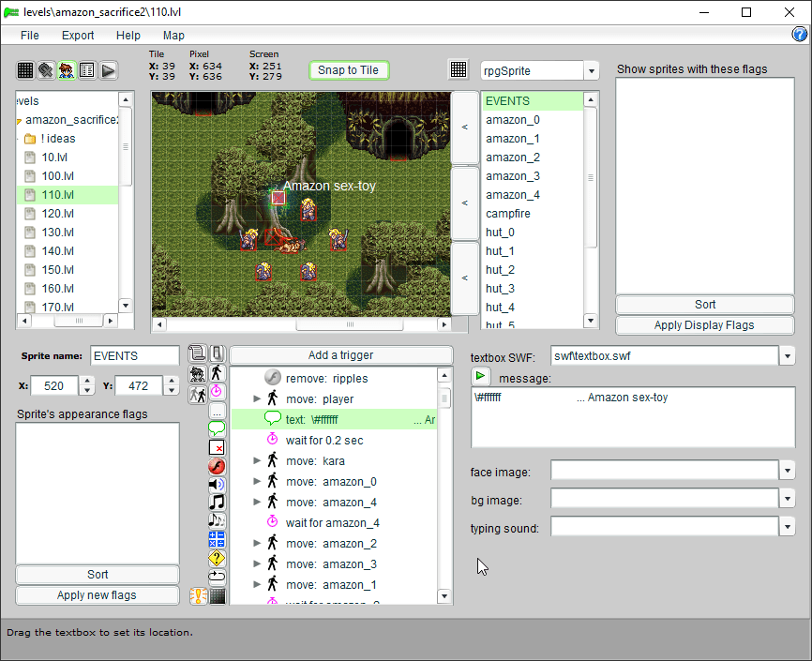Open the Map menu
Screen dimensions: 812x661
point(173,35)
